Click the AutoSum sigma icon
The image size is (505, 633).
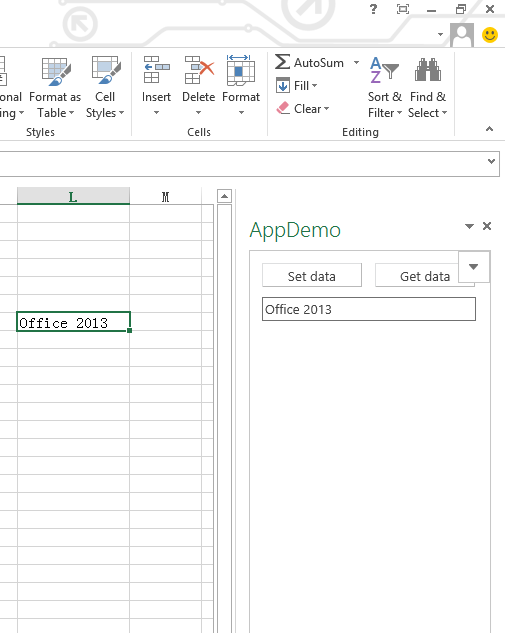click(x=283, y=62)
